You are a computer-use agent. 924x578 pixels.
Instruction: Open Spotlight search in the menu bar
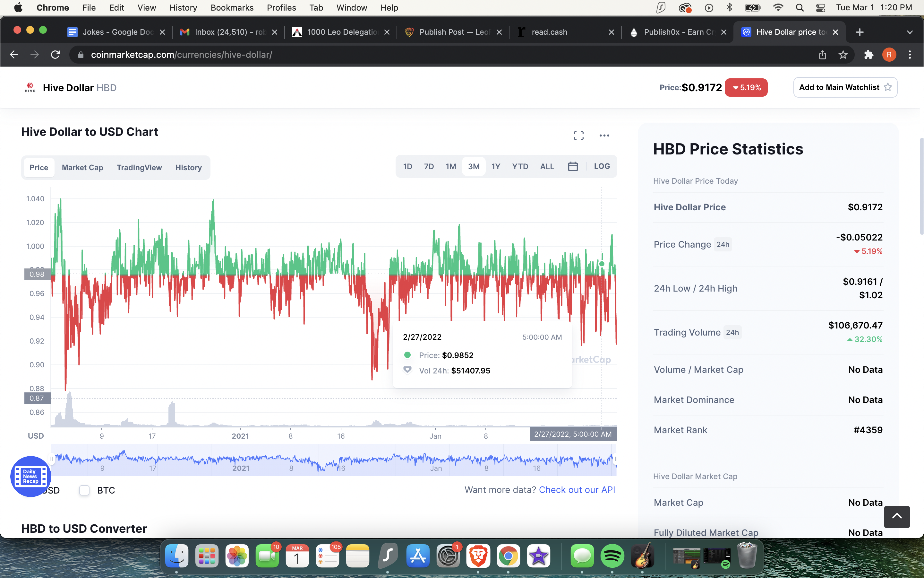[x=800, y=8]
